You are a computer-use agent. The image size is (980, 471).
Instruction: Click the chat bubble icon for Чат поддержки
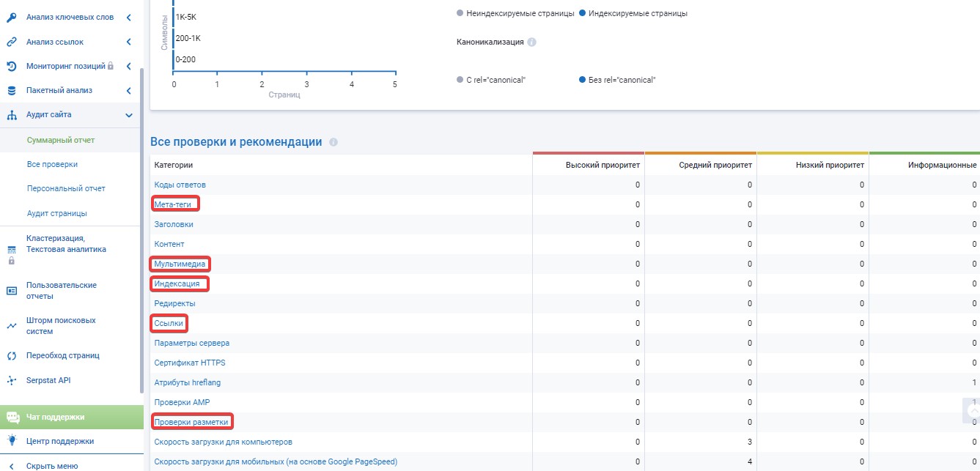(x=12, y=417)
